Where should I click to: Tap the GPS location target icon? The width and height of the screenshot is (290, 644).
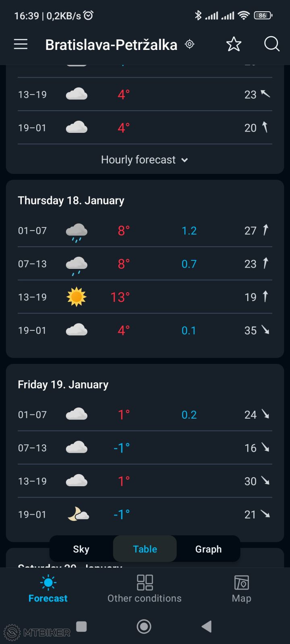tap(190, 44)
